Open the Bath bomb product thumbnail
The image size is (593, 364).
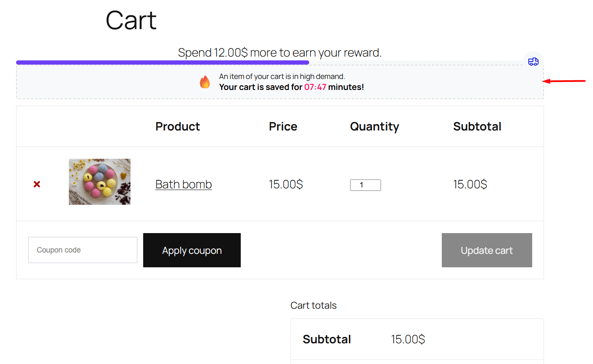pyautogui.click(x=100, y=182)
